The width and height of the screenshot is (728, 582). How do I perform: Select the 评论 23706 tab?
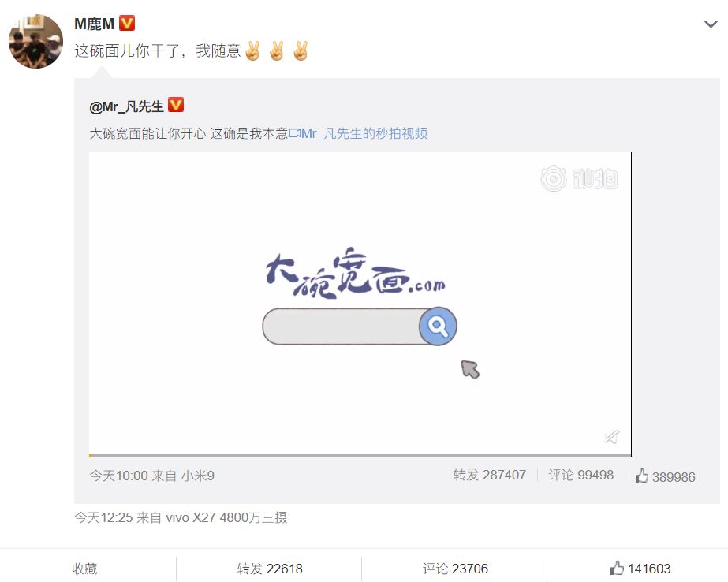(455, 569)
